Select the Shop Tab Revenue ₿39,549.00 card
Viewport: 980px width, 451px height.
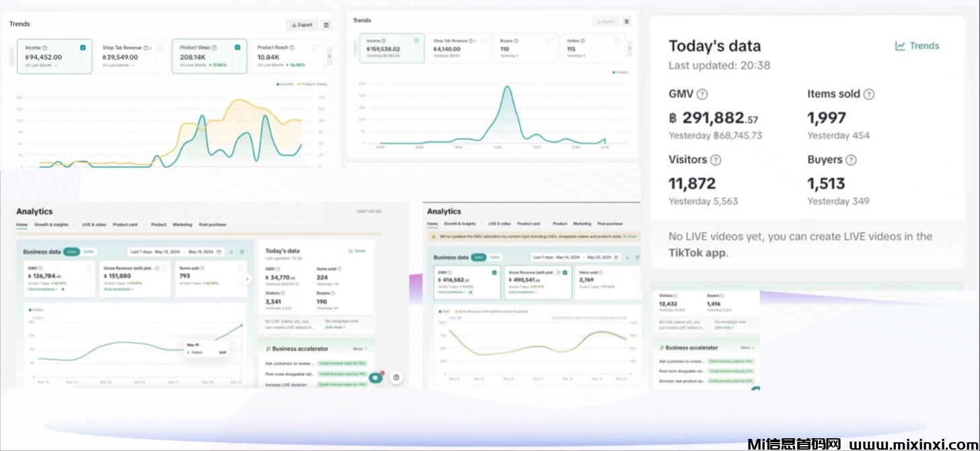point(132,56)
